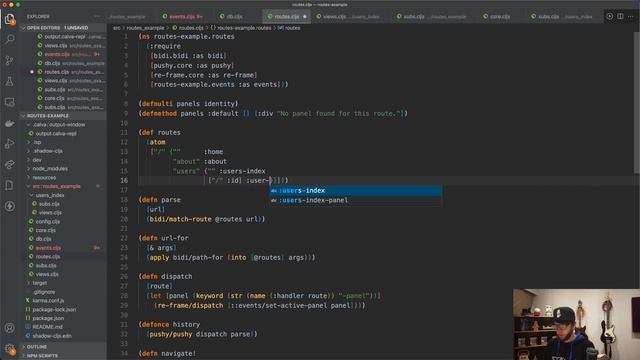Open Source Control view in activity bar

(x=9, y=60)
